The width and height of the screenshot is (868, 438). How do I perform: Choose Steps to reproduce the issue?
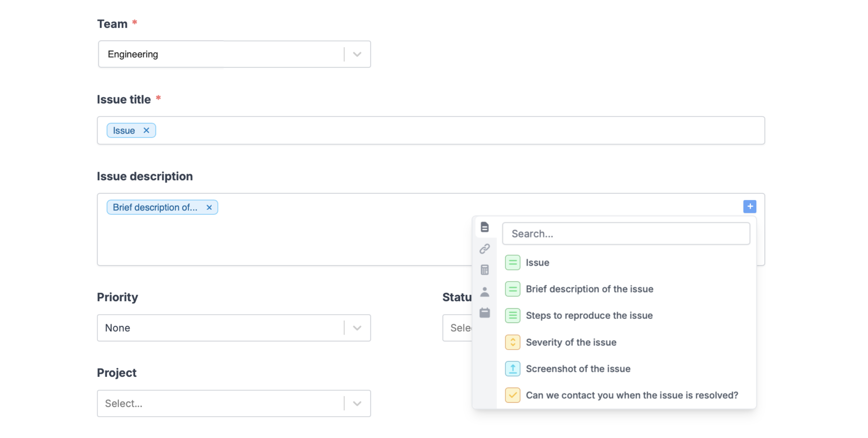click(x=589, y=315)
